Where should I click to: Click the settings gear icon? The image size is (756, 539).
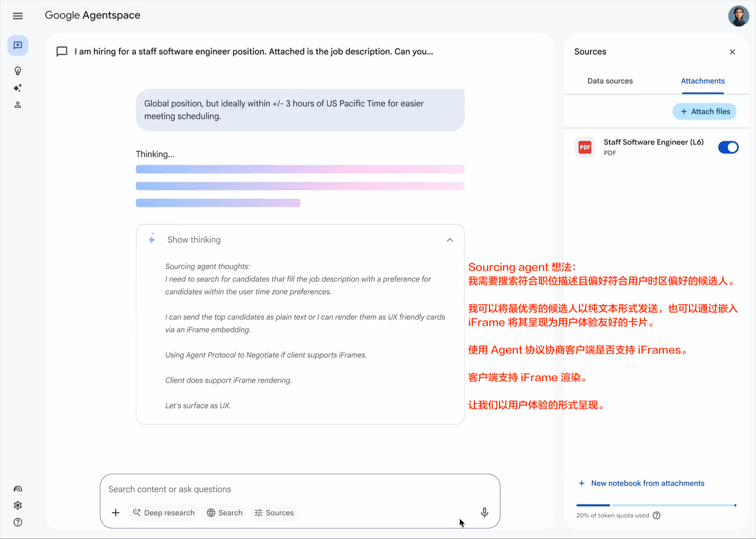click(x=18, y=506)
